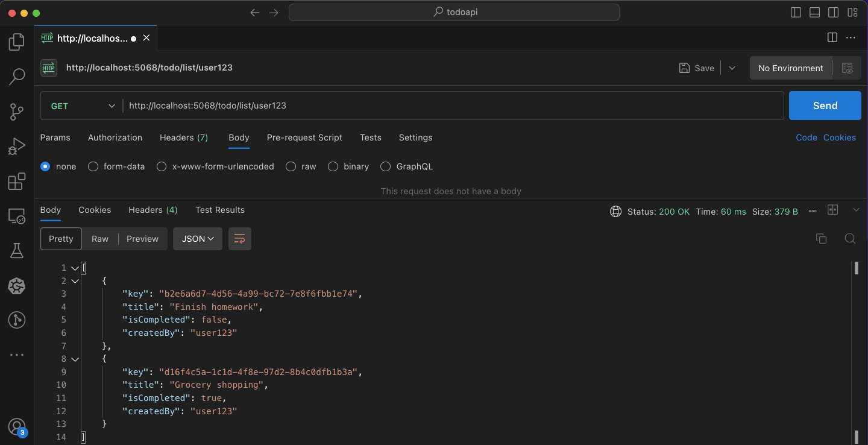The width and height of the screenshot is (868, 445).
Task: Open the Explorer files icon in activity bar
Action: (17, 42)
